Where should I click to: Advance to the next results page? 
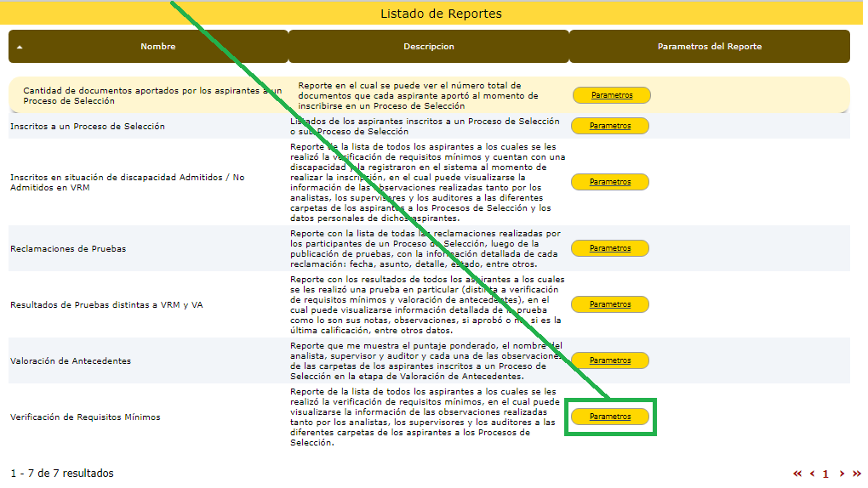pyautogui.click(x=842, y=474)
